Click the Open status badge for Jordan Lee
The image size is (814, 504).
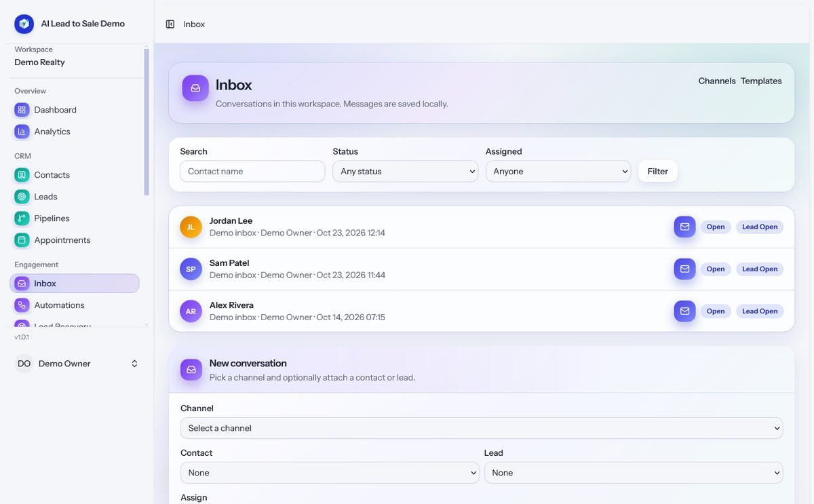(716, 227)
